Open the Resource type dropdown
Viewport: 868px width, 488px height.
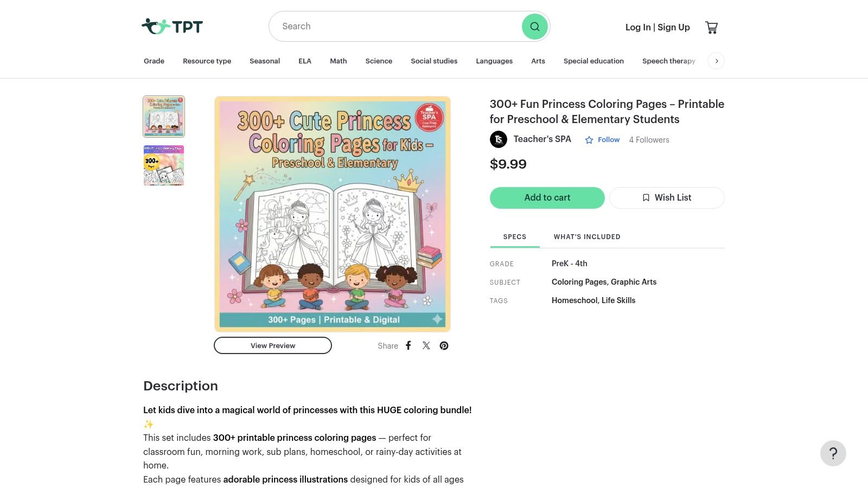(x=207, y=61)
